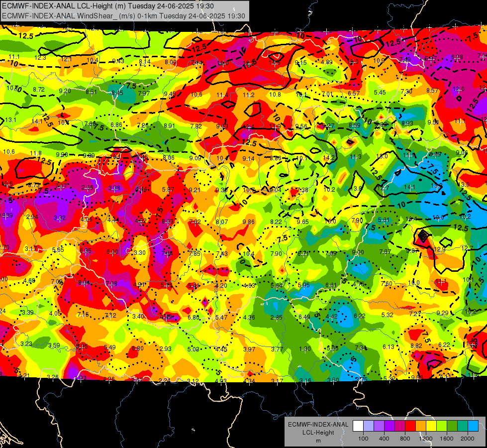487x448 pixels.
Task: Click the legend tick label '2000'
Action: coord(467,439)
